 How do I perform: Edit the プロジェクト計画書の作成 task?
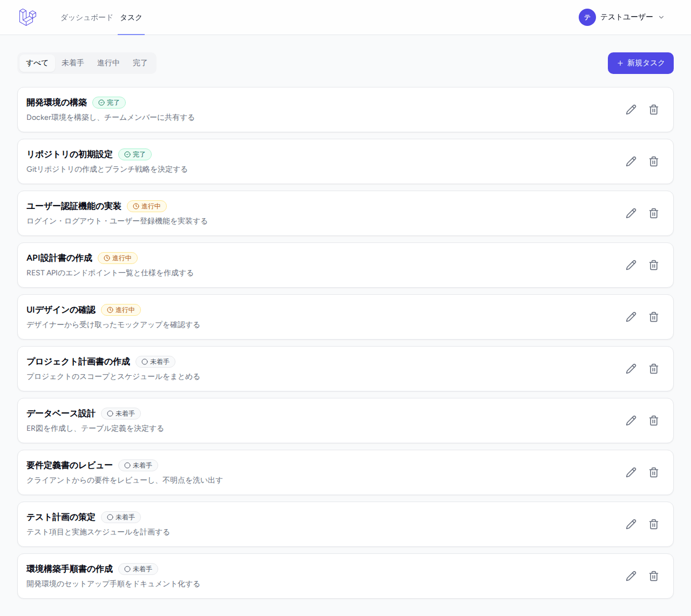pyautogui.click(x=631, y=369)
